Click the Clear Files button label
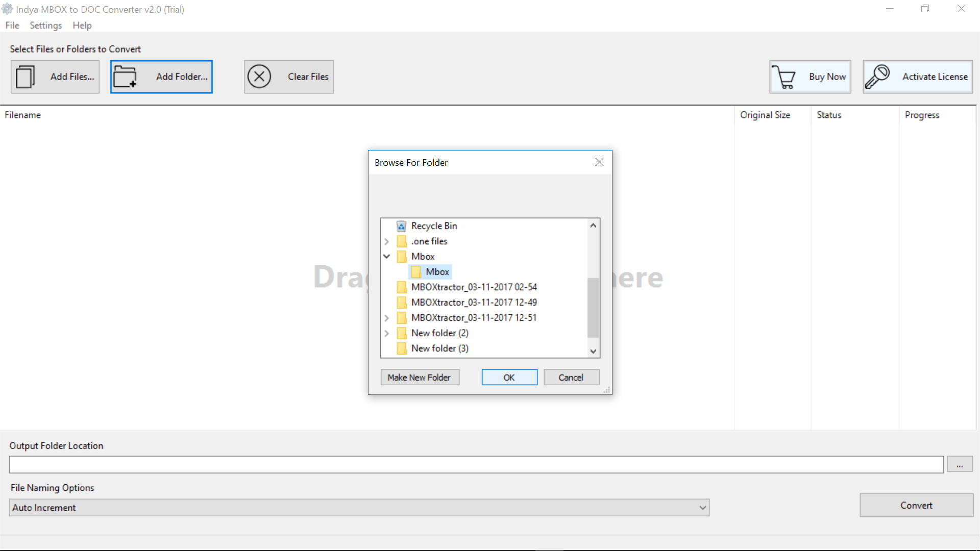 click(308, 77)
